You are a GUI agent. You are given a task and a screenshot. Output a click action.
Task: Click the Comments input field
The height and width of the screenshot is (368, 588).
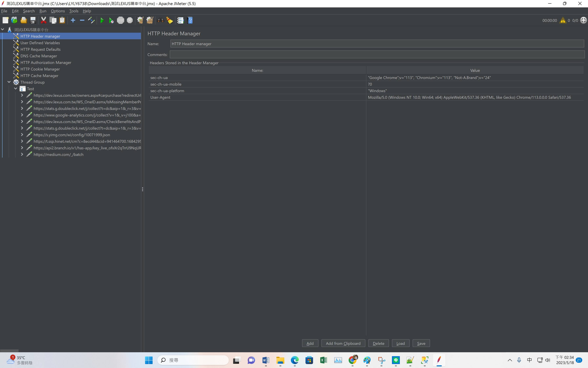point(377,55)
